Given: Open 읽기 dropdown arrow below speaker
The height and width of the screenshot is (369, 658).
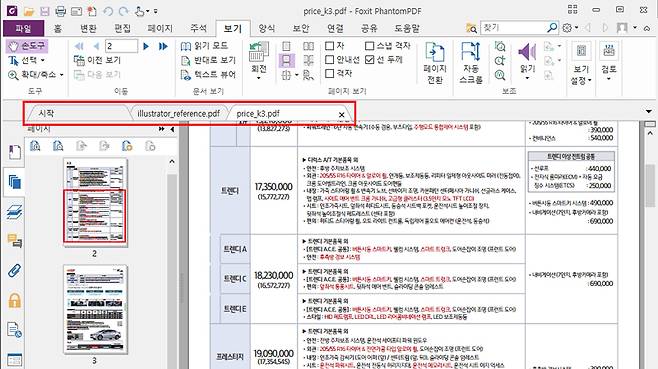Looking at the screenshot, I should pos(527,78).
